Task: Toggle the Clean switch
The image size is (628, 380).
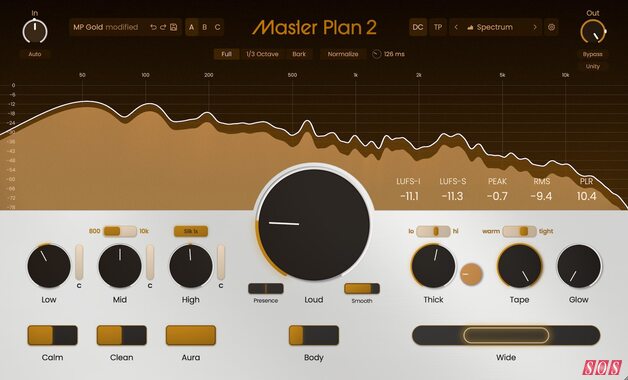Action: tap(121, 335)
